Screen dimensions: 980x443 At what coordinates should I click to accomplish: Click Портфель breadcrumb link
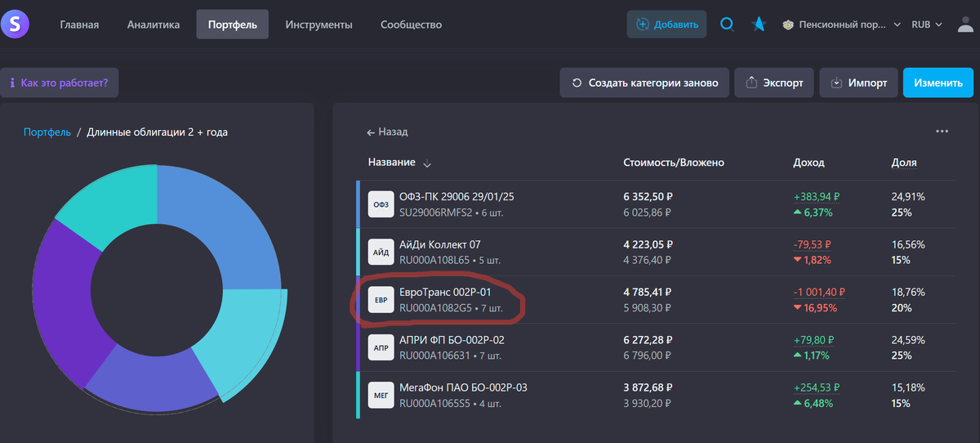point(47,132)
